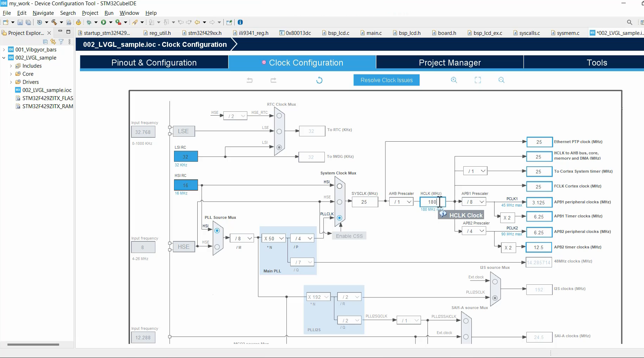Open the APB2 Prescaler /4 dropdown

(x=474, y=231)
